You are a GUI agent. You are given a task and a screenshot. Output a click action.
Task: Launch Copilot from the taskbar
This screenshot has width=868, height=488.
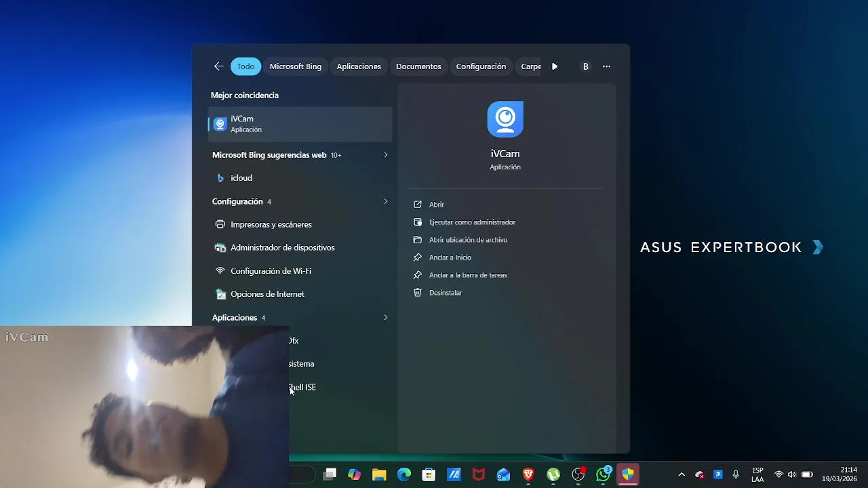coord(355,474)
